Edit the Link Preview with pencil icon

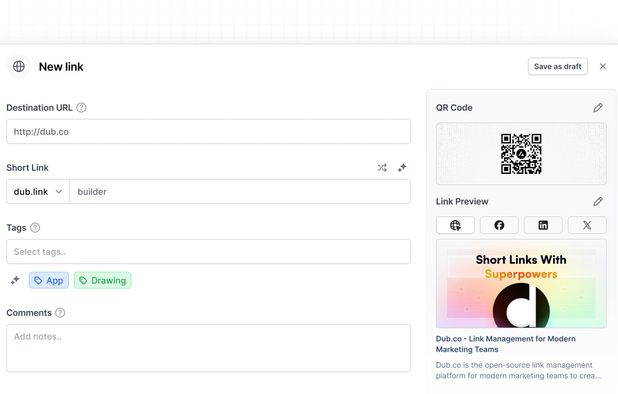coord(598,201)
